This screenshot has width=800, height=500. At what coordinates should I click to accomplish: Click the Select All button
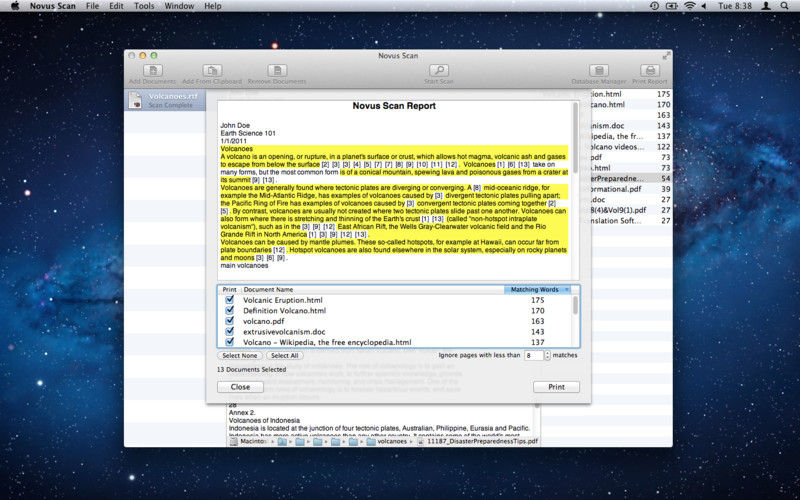coord(284,356)
